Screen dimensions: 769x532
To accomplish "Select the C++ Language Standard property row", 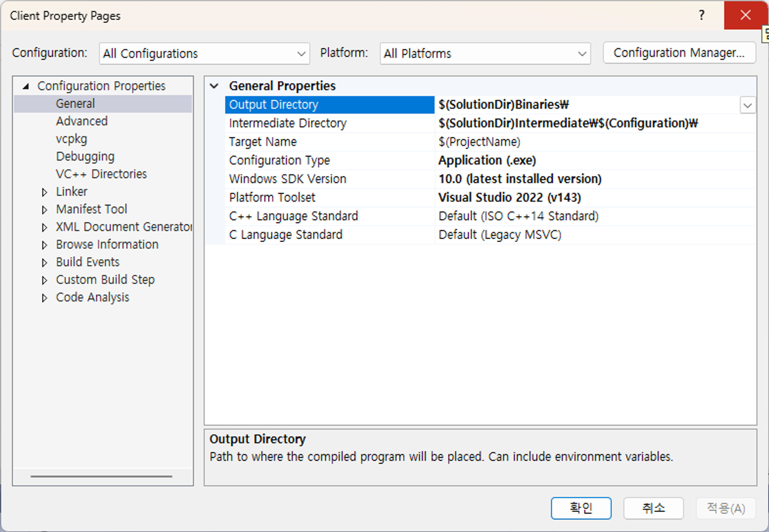I will coord(293,216).
